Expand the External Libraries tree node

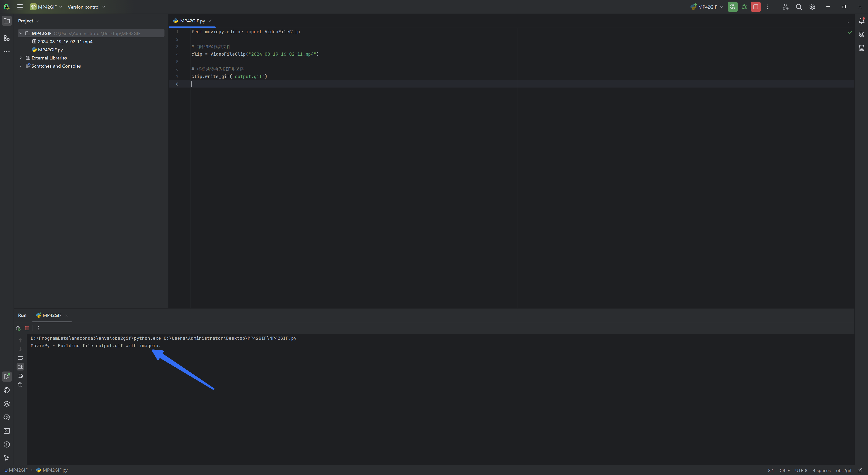click(x=21, y=58)
